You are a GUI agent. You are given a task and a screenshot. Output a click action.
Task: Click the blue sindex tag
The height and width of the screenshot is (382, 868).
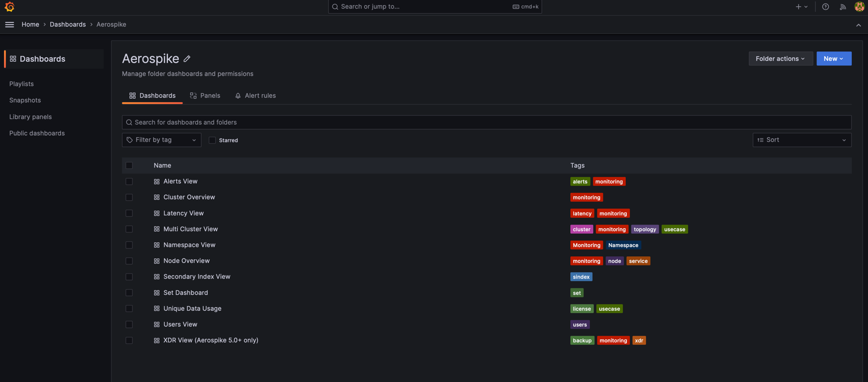pyautogui.click(x=581, y=277)
